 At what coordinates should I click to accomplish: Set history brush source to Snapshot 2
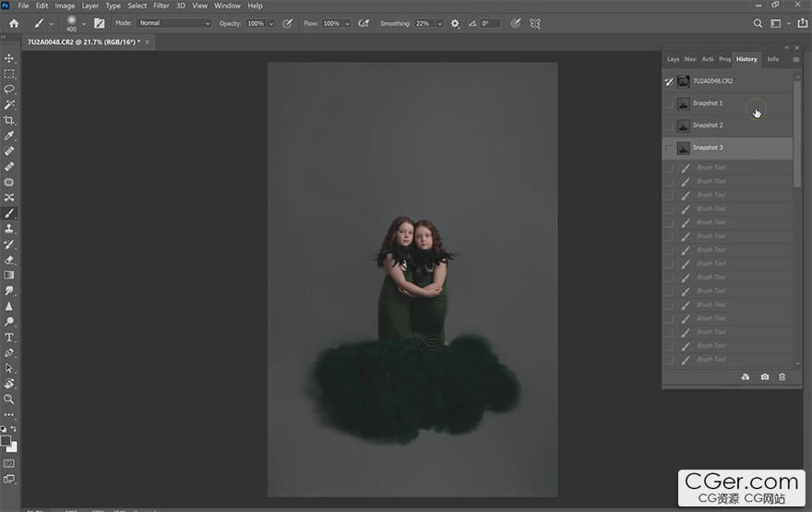pos(669,125)
